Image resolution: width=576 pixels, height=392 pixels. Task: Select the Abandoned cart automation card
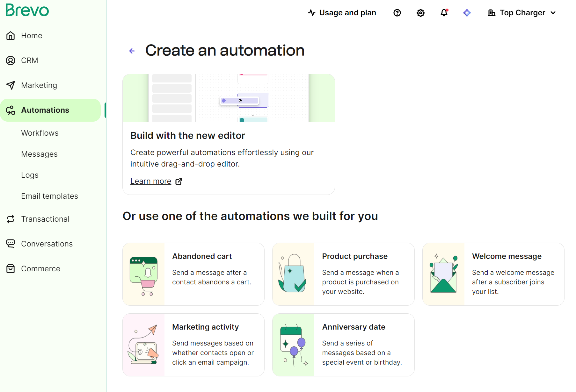click(193, 274)
